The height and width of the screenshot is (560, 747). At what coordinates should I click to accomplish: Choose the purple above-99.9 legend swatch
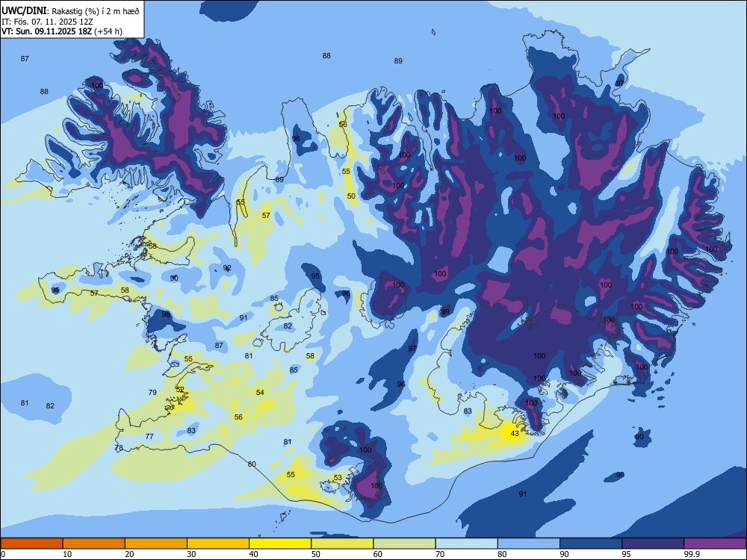715,544
